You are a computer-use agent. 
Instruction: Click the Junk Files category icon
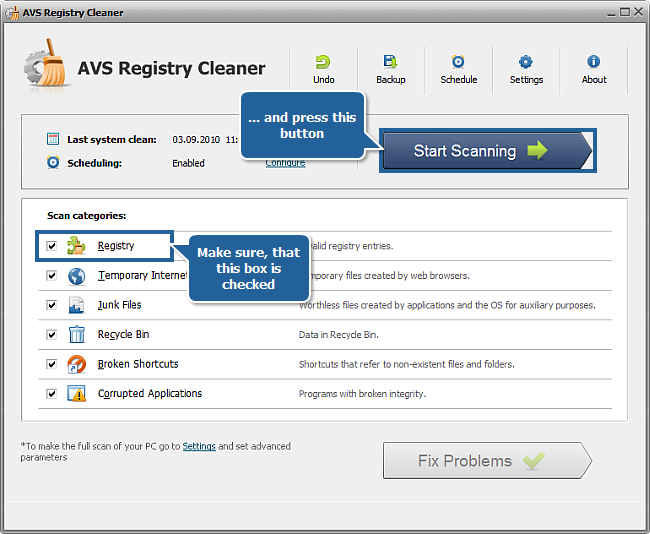pyautogui.click(x=77, y=305)
